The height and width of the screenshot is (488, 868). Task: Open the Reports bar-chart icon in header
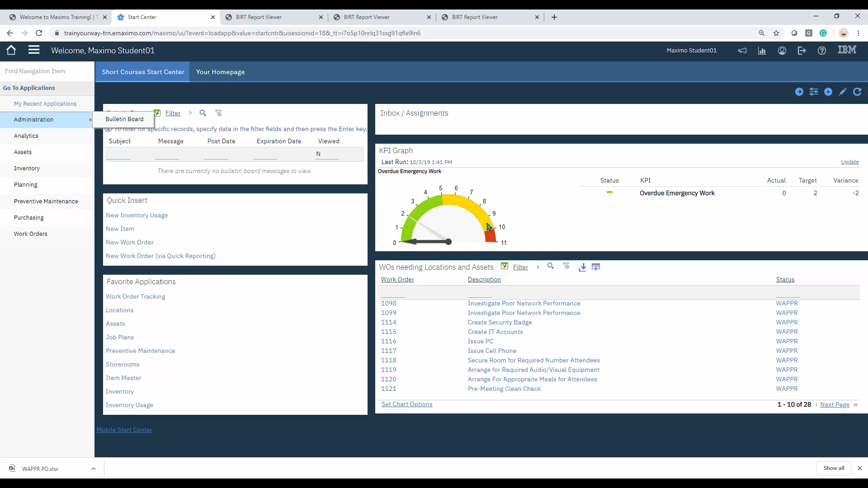762,51
